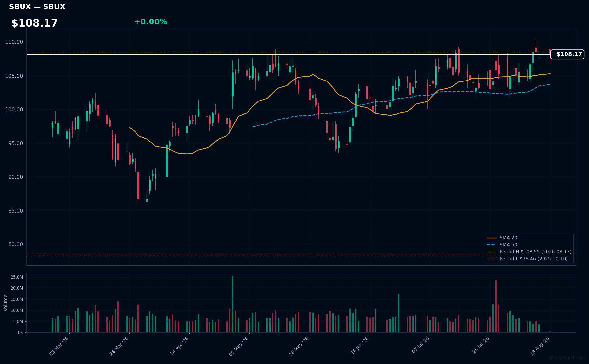The width and height of the screenshot is (589, 364).
Task: Click the long red candlestick dropping to 85.50
Action: [x=138, y=185]
